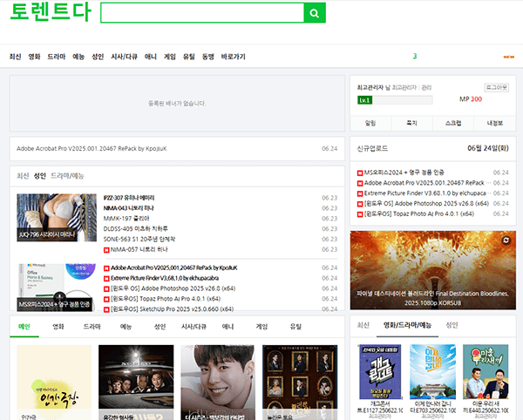
Task: Open the 토렌트다 site logo
Action: click(x=51, y=12)
